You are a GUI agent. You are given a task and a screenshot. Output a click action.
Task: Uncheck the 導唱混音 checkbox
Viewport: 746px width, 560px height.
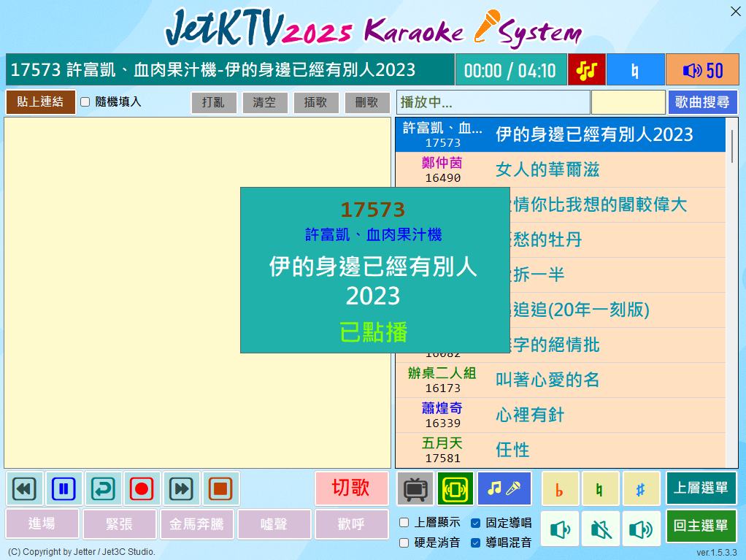475,542
